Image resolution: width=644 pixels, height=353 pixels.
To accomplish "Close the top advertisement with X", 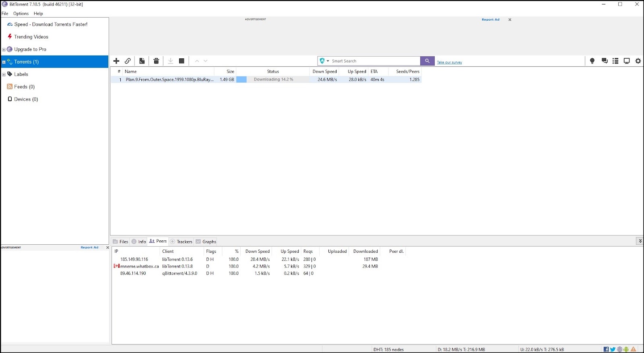I will pyautogui.click(x=510, y=19).
